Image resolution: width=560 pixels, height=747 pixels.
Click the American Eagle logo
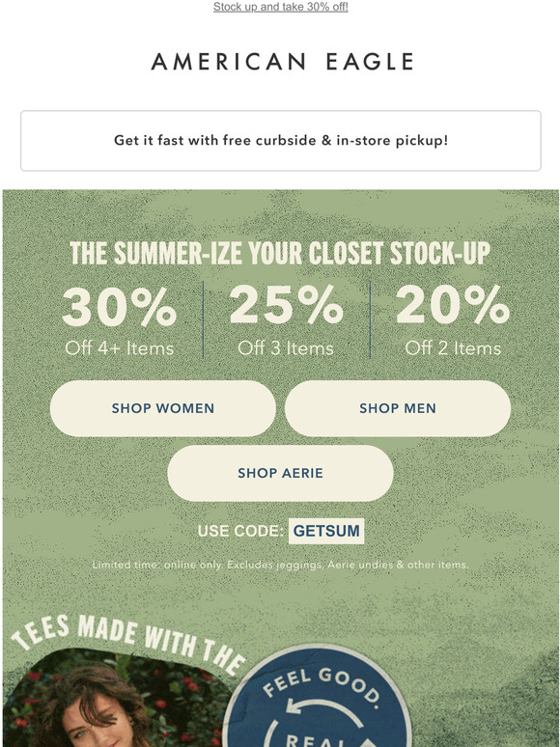(x=282, y=62)
